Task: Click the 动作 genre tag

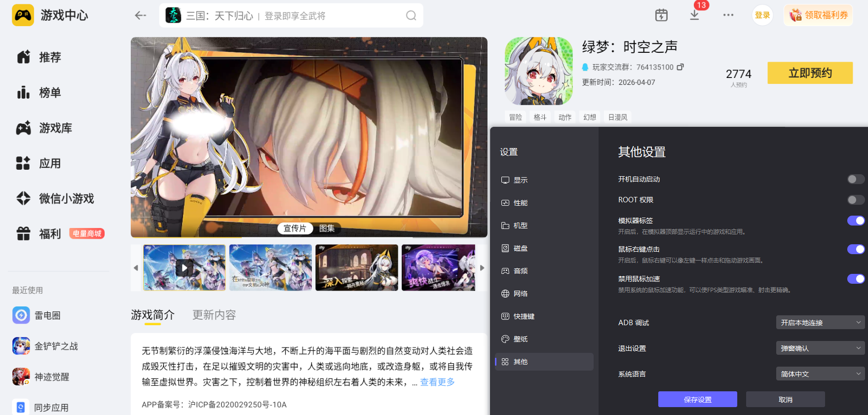Action: point(565,117)
